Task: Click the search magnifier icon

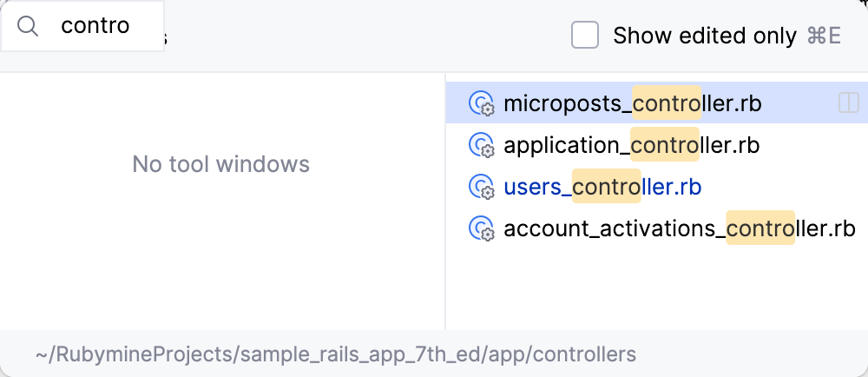Action: [x=29, y=27]
